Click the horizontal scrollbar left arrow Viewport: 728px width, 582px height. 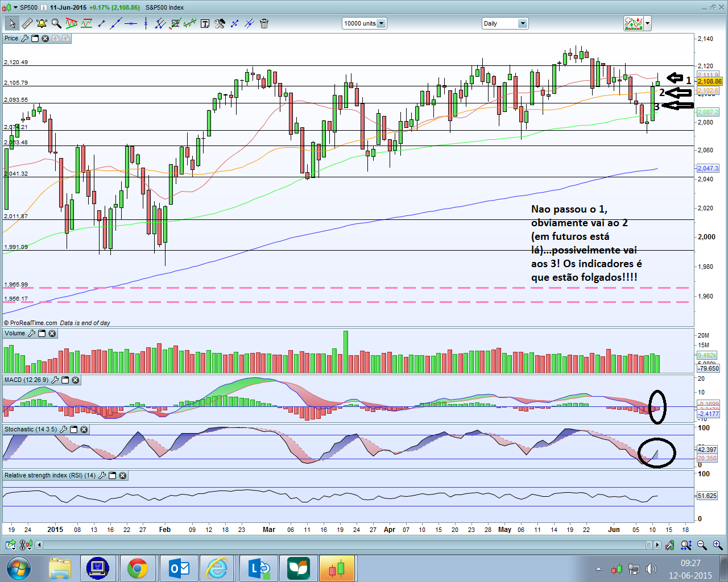tap(39, 545)
